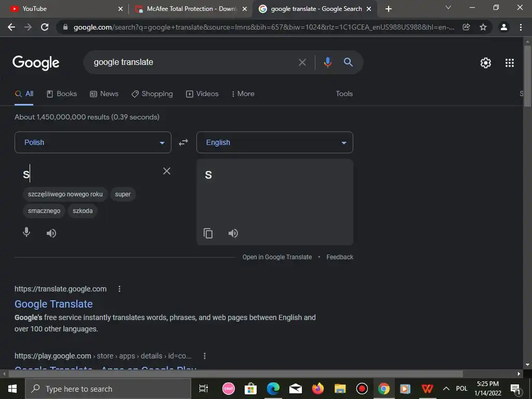Viewport: 532px width, 399px height.
Task: Bookmark this page with the star
Action: click(483, 27)
